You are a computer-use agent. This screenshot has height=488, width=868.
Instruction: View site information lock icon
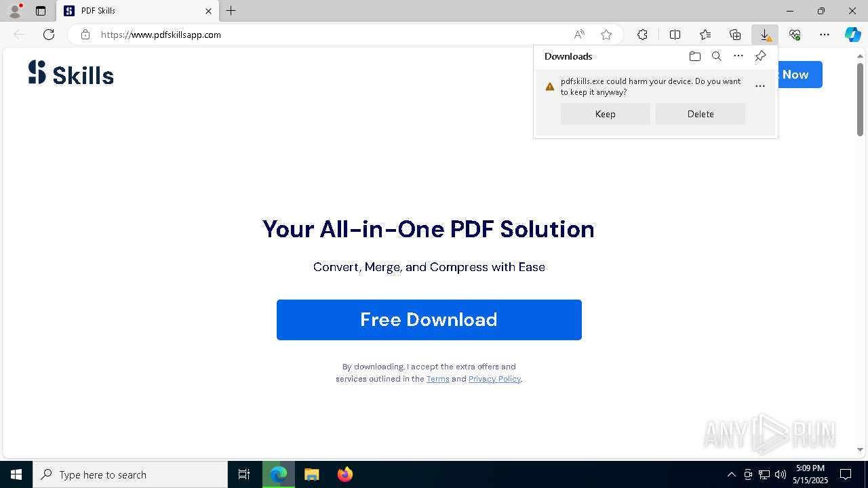point(85,35)
